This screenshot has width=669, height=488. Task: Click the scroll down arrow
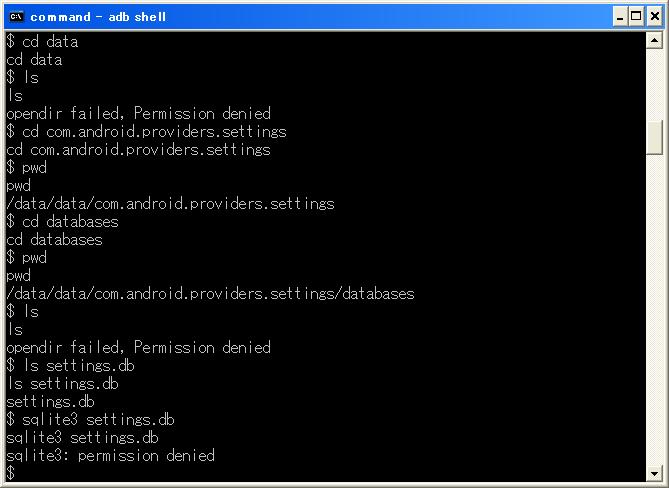coord(654,473)
